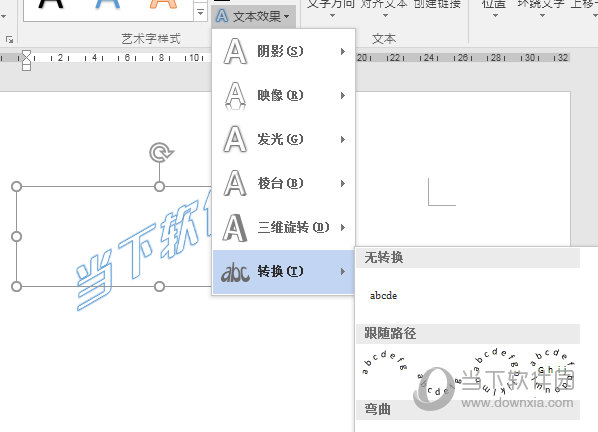This screenshot has height=432, width=598.
Task: Click the 3D rotation 'A' icon
Action: [235, 228]
